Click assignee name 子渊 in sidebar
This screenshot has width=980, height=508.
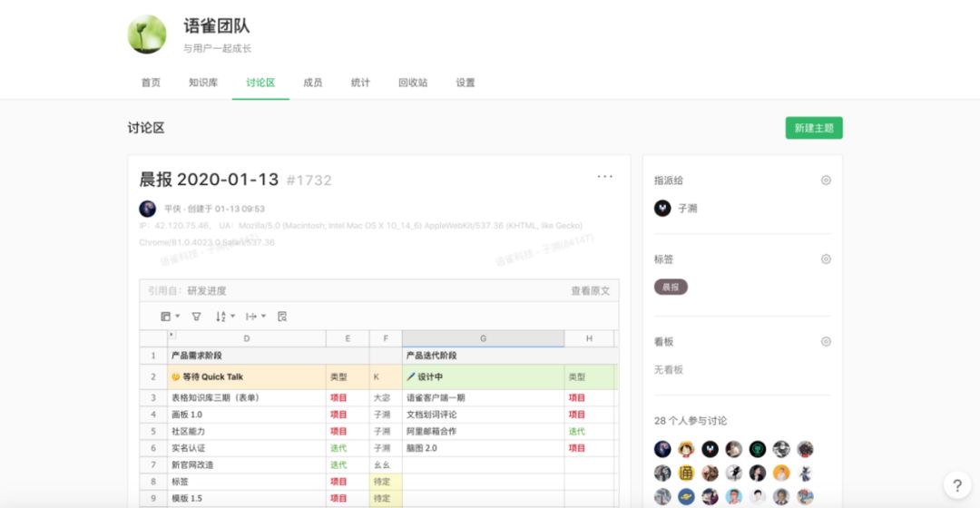pyautogui.click(x=688, y=209)
